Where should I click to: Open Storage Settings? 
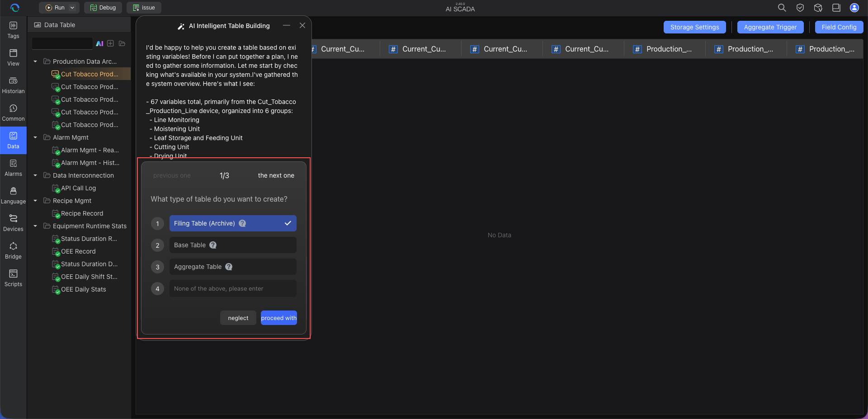click(694, 27)
